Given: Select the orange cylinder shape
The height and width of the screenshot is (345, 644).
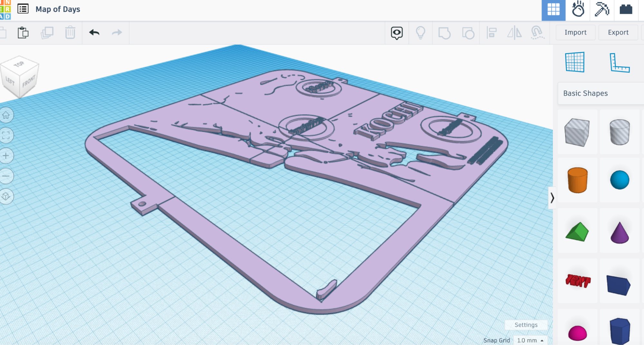Looking at the screenshot, I should click(x=577, y=180).
